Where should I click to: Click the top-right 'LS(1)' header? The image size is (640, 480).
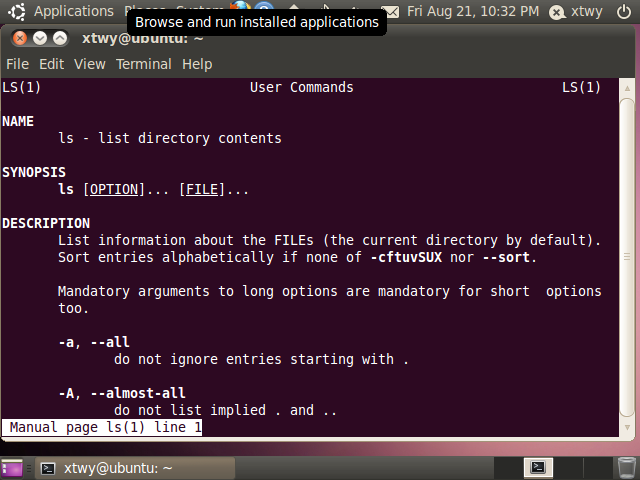(581, 87)
